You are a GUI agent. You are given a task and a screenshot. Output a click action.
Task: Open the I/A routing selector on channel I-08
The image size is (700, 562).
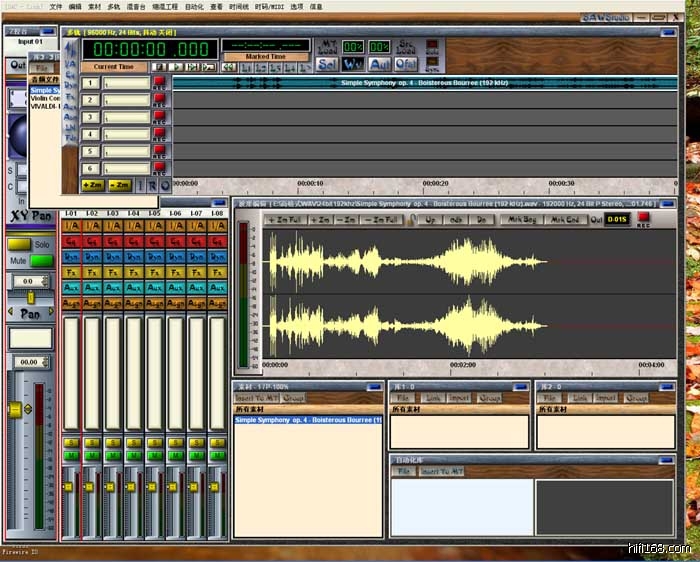217,226
